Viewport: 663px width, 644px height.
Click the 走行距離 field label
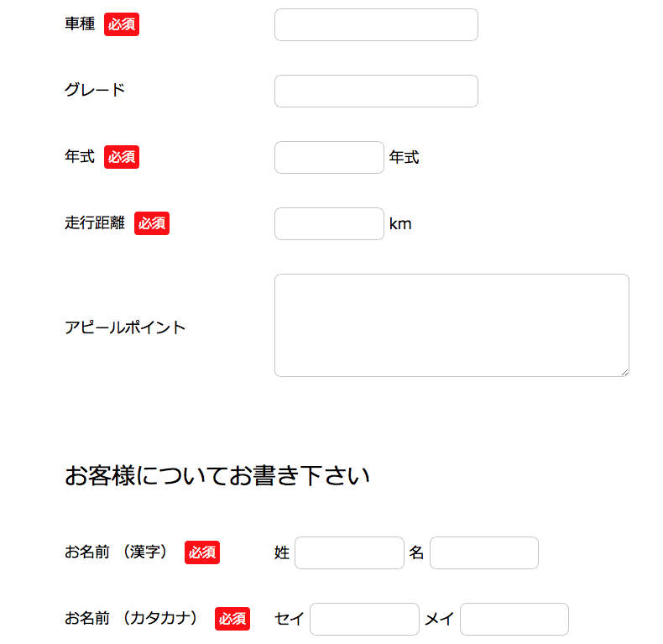95,223
